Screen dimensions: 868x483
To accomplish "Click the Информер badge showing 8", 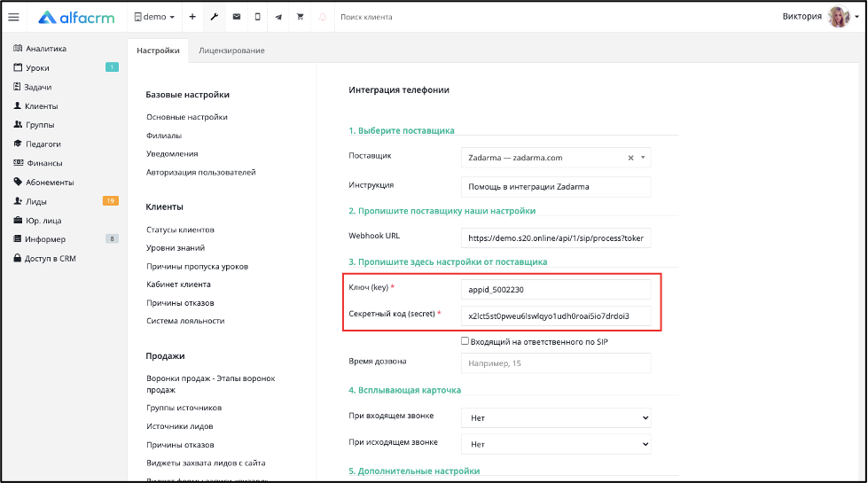I will (112, 239).
